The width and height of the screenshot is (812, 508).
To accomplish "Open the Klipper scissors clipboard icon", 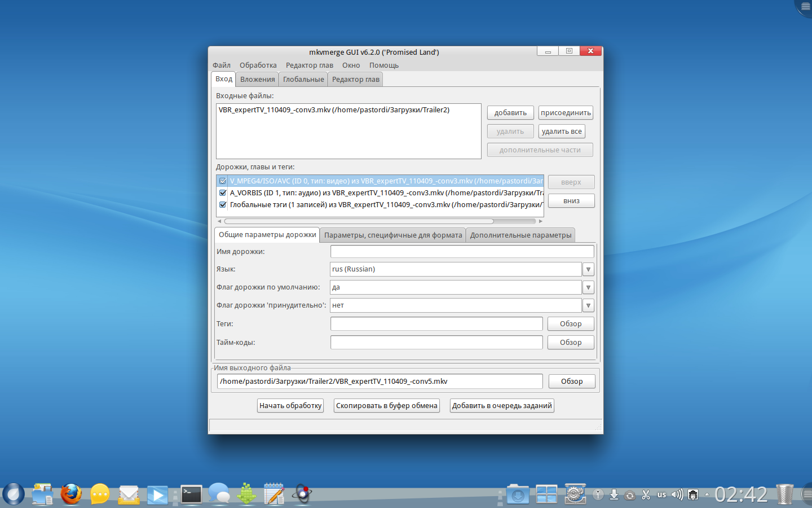I will [646, 495].
